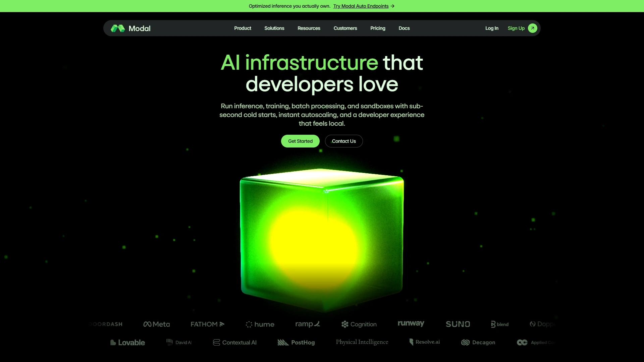This screenshot has width=644, height=362.
Task: Click the DoorDash logo
Action: (x=105, y=324)
